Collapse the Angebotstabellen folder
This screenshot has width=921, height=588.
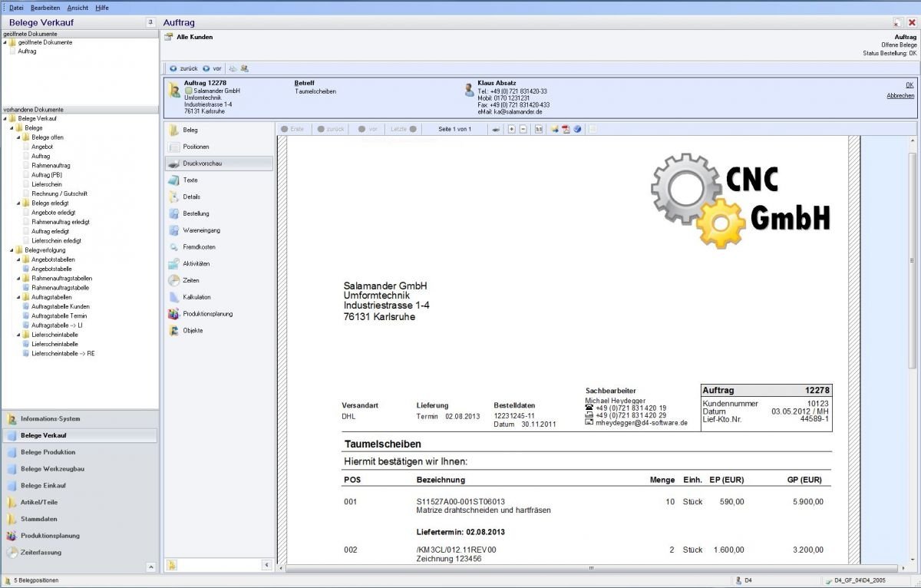(x=18, y=259)
